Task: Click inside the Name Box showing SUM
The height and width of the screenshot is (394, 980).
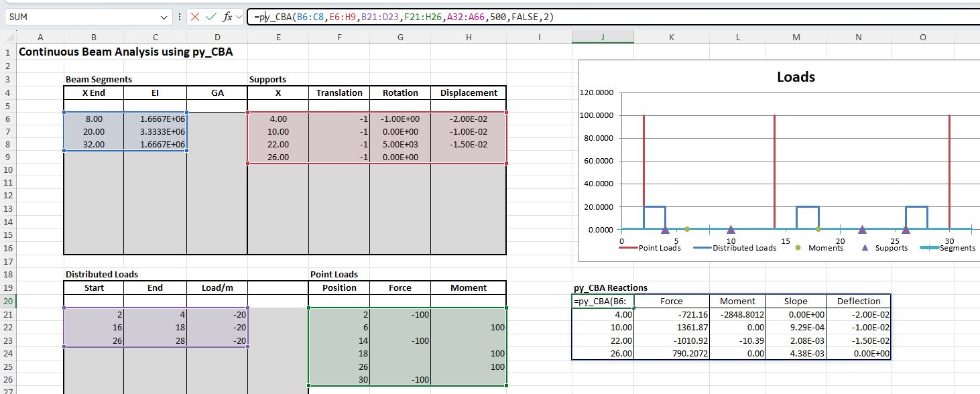Action: [x=80, y=17]
